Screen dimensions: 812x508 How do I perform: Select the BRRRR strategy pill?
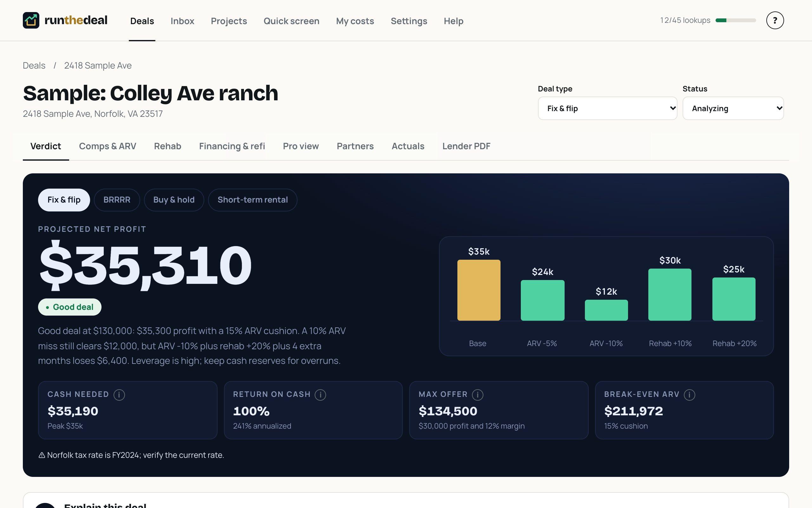(117, 200)
